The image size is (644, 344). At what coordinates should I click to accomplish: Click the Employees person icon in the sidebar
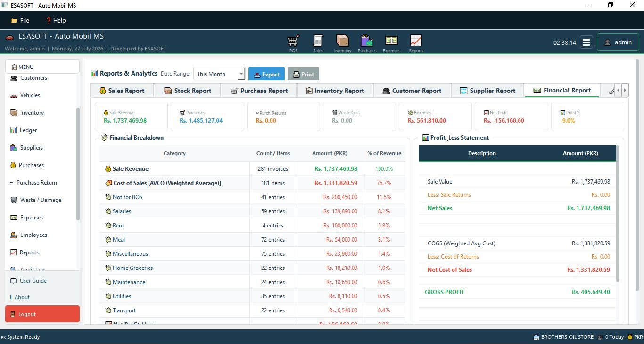14,235
